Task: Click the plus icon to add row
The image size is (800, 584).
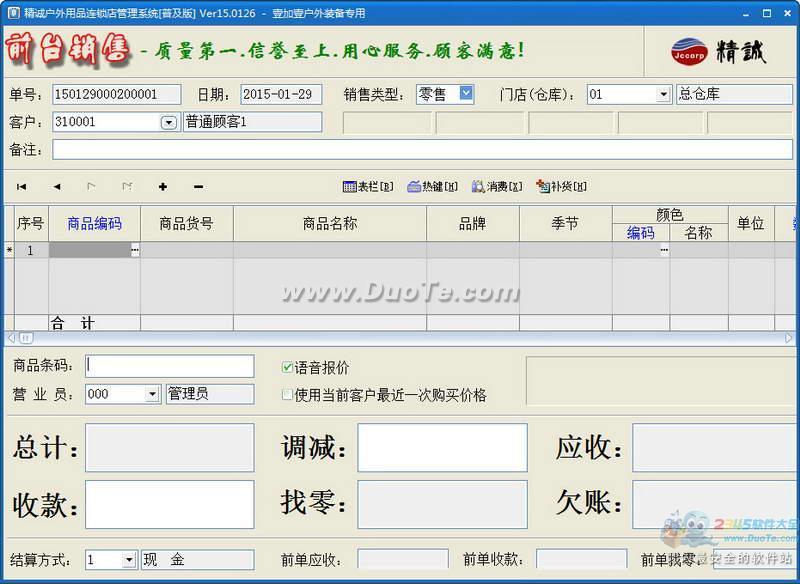Action: [162, 186]
